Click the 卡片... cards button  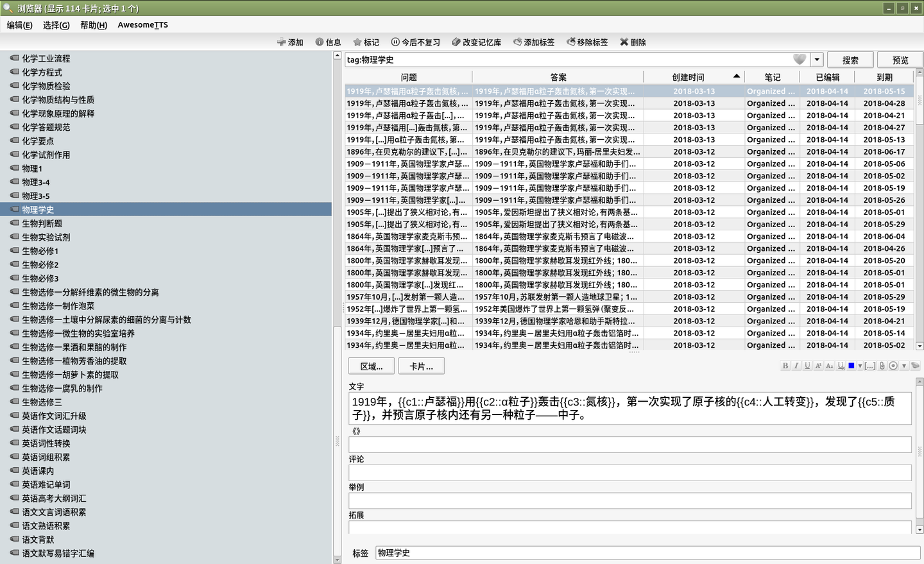tap(421, 366)
